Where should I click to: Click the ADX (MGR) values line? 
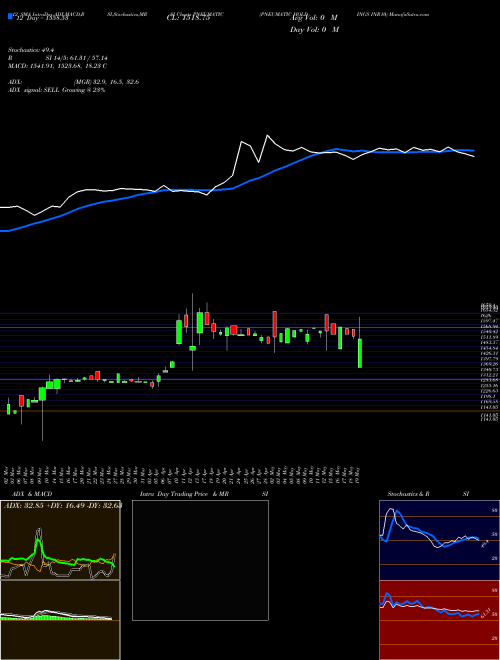pyautogui.click(x=74, y=82)
